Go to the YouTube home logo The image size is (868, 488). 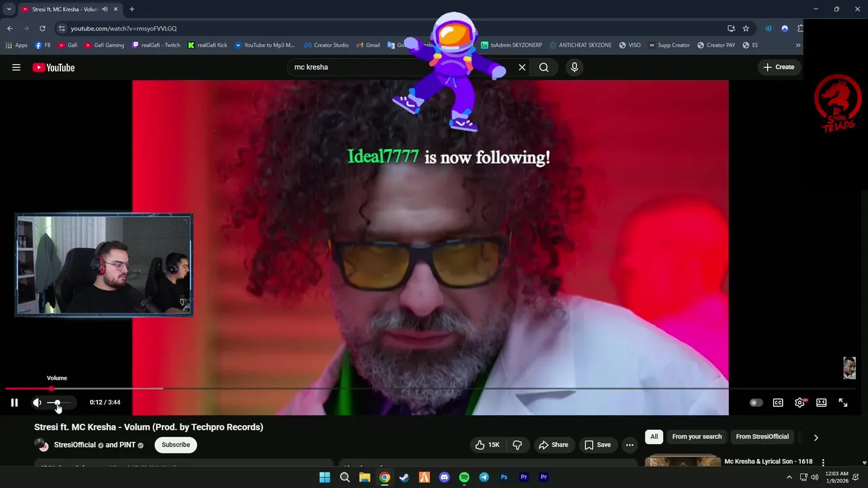pos(54,67)
